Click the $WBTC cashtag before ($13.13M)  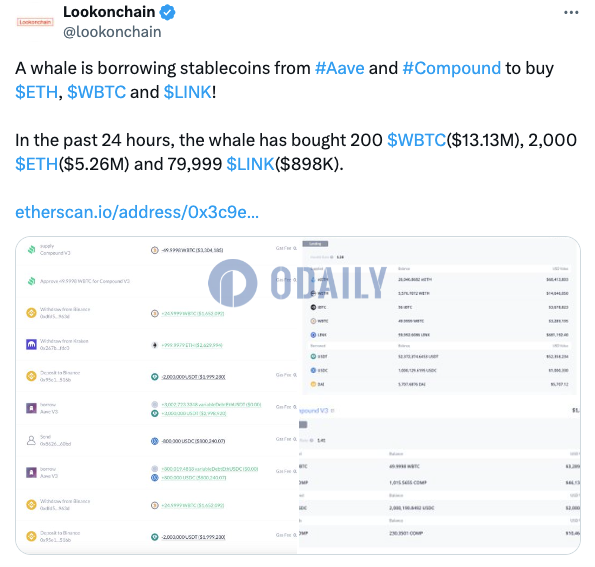click(416, 140)
